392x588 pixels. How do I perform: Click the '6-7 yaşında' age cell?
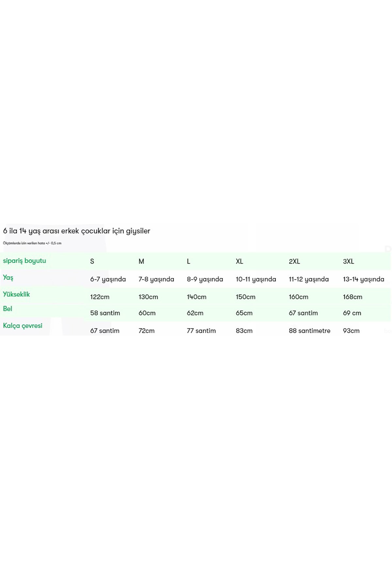click(108, 279)
